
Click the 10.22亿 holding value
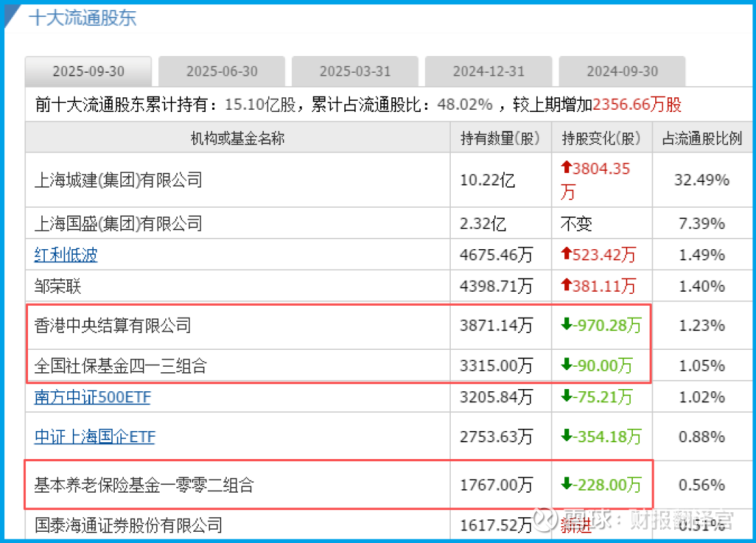(487, 181)
